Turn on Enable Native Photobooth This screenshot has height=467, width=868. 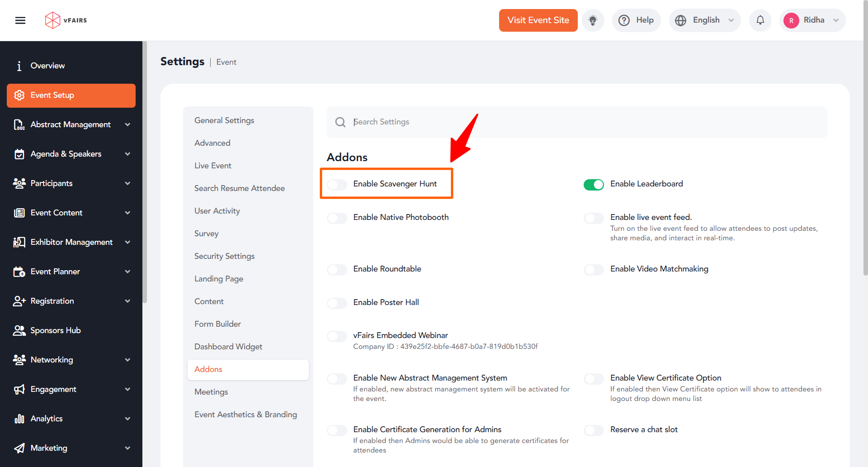[337, 218]
